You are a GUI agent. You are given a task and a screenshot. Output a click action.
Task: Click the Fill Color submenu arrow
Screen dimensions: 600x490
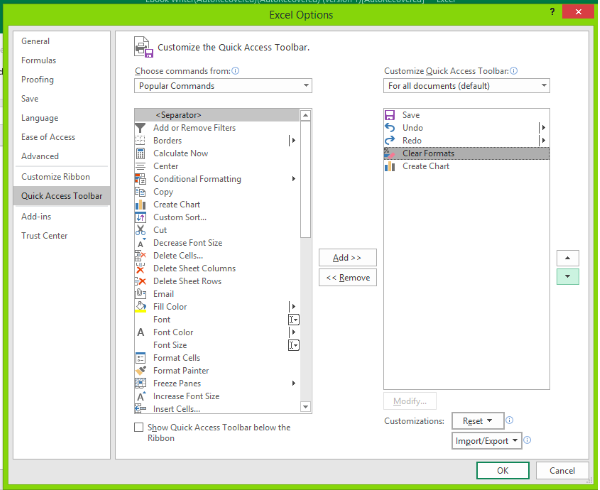(x=293, y=306)
